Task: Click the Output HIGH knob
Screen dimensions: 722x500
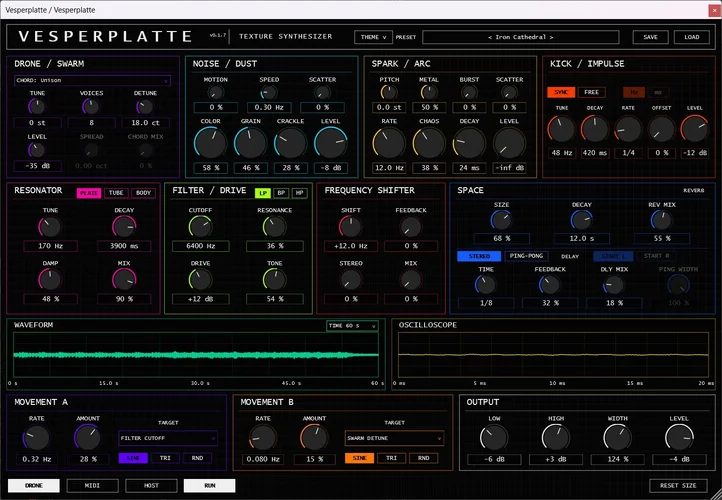Action: [556, 437]
